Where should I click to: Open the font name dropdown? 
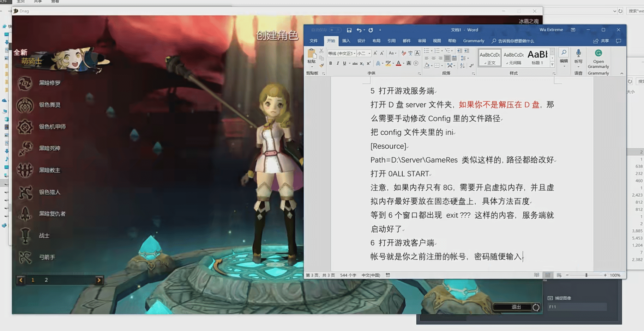pos(354,54)
